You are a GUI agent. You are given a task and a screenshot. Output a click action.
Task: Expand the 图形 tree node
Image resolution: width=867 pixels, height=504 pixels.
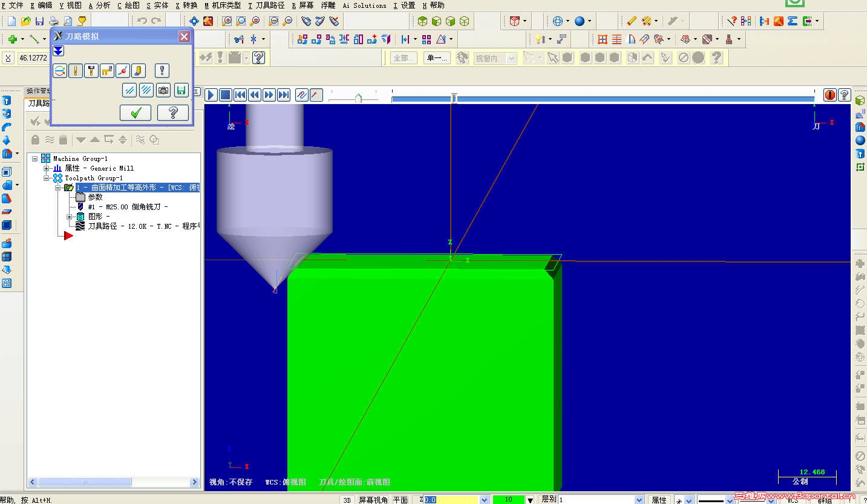[70, 216]
